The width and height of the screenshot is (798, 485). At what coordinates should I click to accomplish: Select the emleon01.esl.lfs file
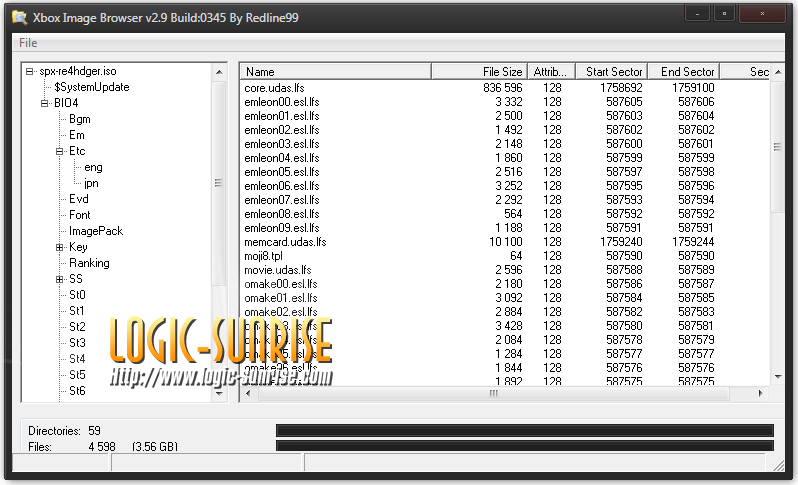click(x=282, y=116)
